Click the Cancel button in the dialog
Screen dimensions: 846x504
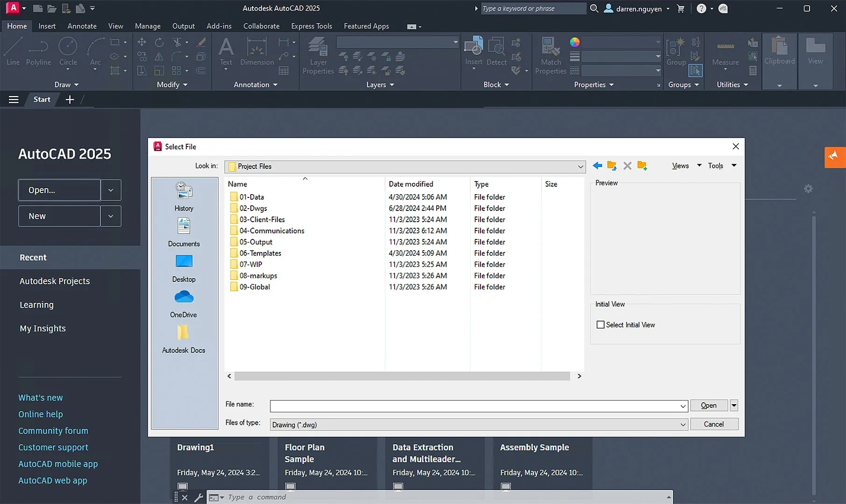(714, 424)
